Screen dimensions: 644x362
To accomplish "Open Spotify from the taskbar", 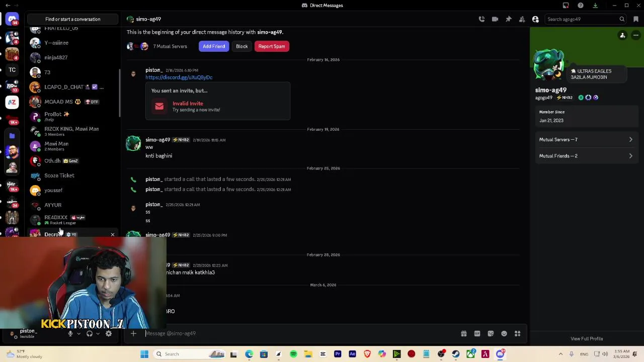I will pyautogui.click(x=293, y=354).
